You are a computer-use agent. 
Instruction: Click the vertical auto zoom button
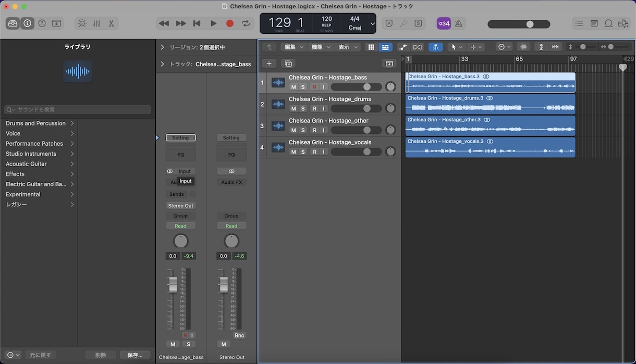pyautogui.click(x=541, y=47)
